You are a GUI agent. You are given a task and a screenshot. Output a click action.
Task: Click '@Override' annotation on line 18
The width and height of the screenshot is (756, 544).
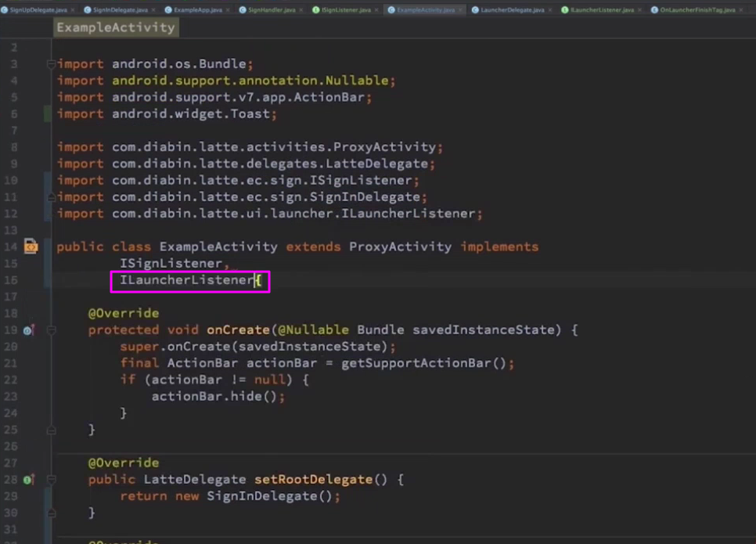coord(124,313)
